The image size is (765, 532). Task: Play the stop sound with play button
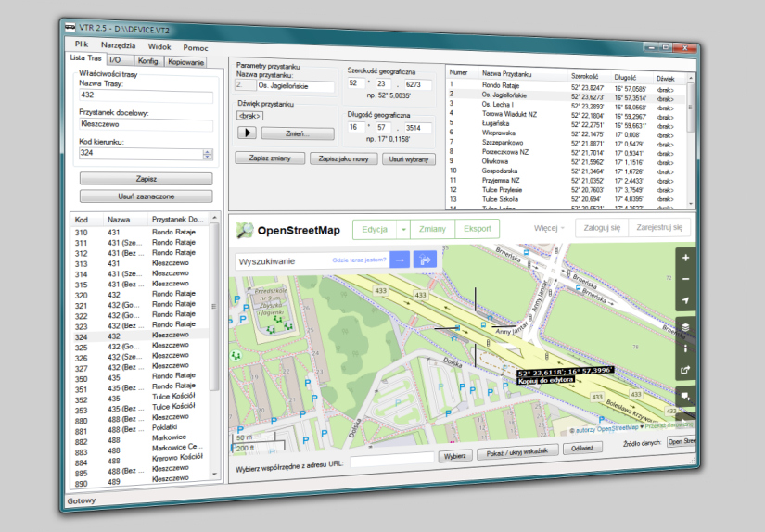[248, 133]
